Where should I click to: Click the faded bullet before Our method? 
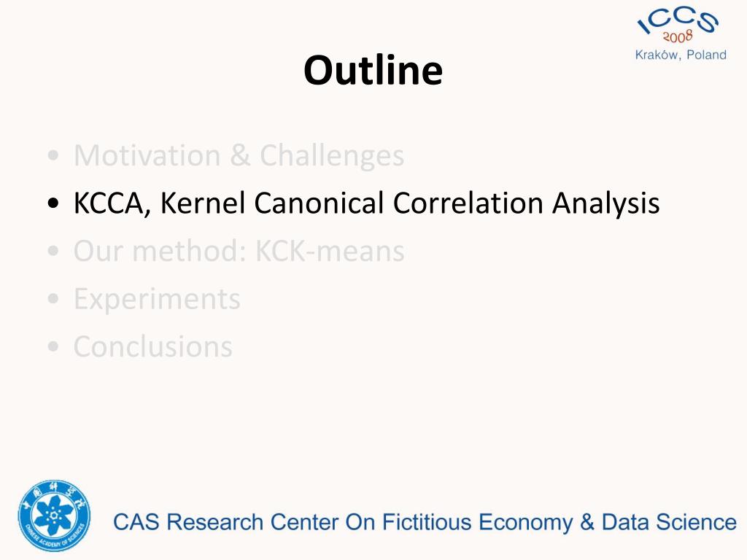coord(53,251)
